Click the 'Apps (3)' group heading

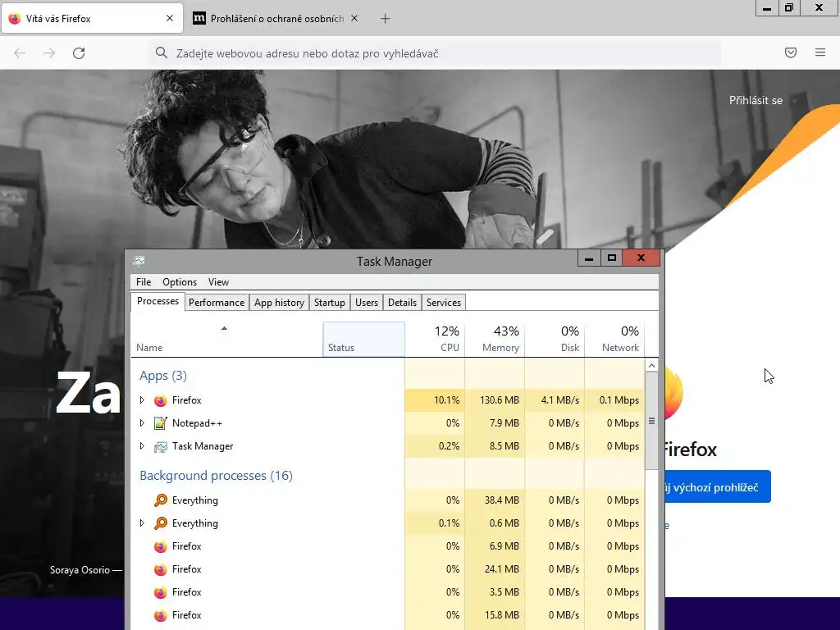click(163, 376)
